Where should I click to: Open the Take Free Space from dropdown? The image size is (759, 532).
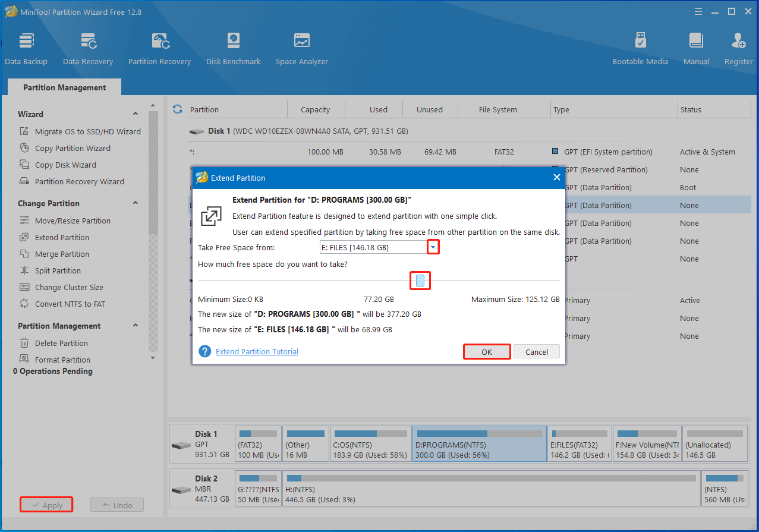433,247
